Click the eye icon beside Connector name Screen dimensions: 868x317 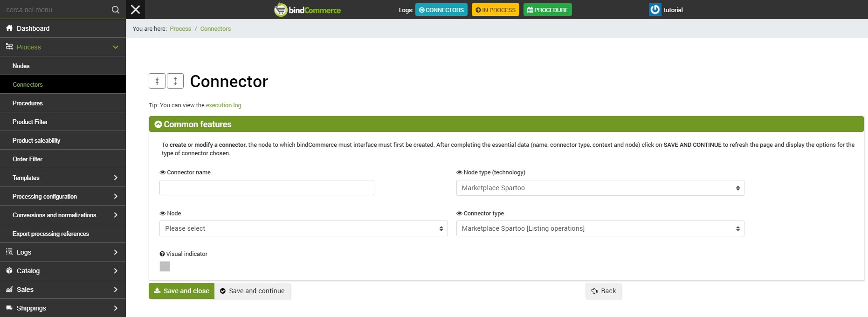coord(163,172)
